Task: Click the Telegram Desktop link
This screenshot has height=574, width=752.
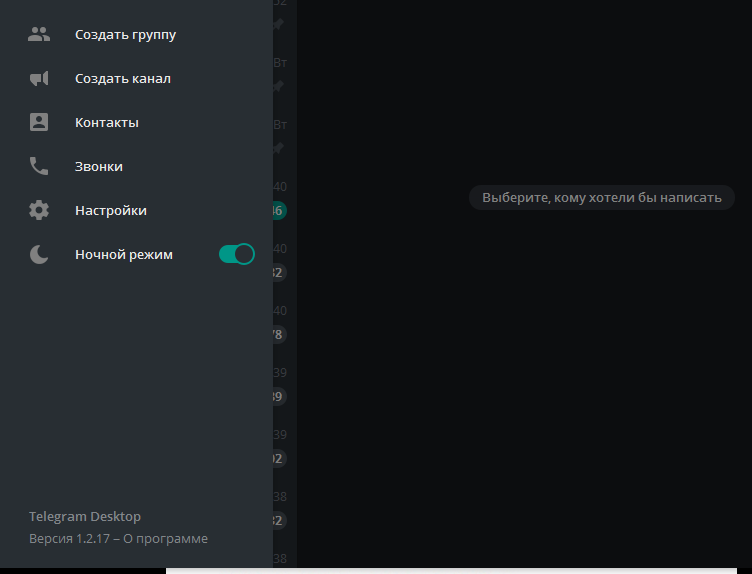Action: pyautogui.click(x=85, y=516)
